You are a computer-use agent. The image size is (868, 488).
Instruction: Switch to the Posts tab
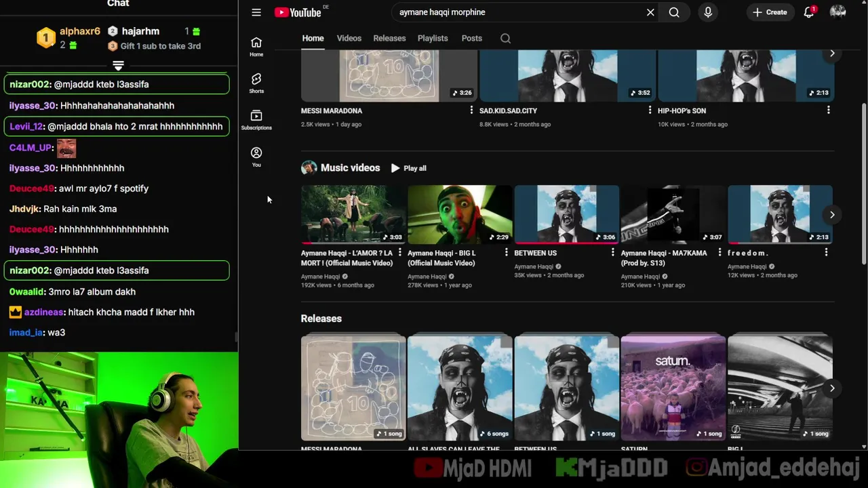[x=472, y=39]
